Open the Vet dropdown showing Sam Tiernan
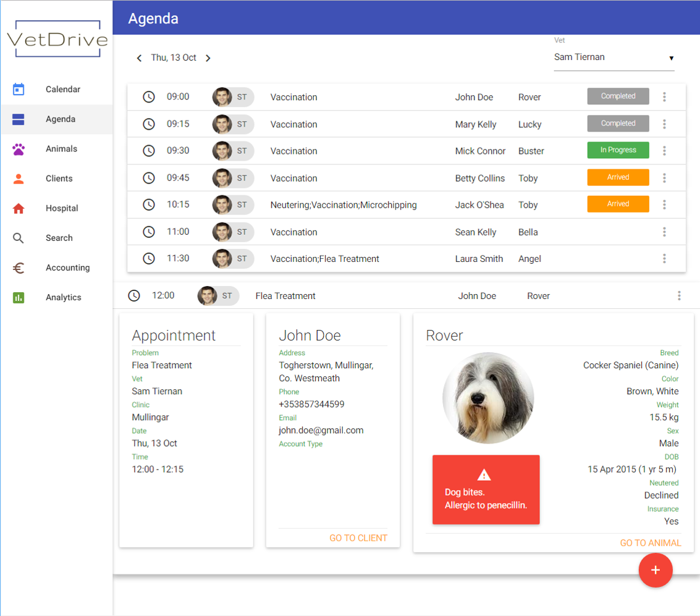Screen dimensions: 700x616 pos(614,57)
